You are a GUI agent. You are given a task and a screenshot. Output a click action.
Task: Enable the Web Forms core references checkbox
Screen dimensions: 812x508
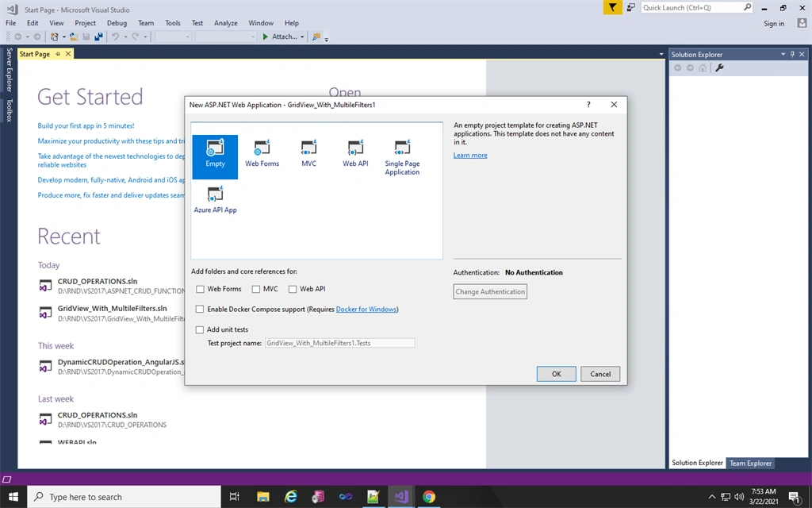point(200,289)
